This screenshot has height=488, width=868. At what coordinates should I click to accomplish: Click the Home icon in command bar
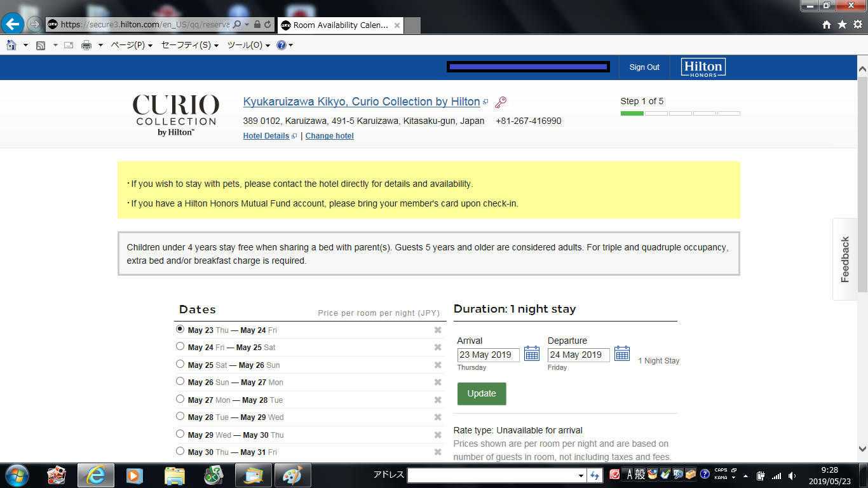point(11,45)
